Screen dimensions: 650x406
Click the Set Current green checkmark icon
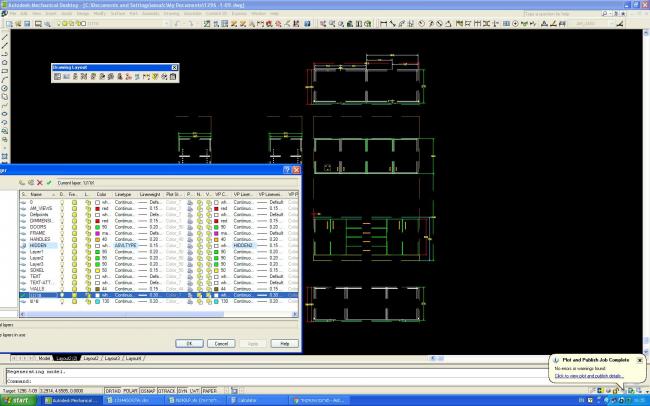[49, 182]
